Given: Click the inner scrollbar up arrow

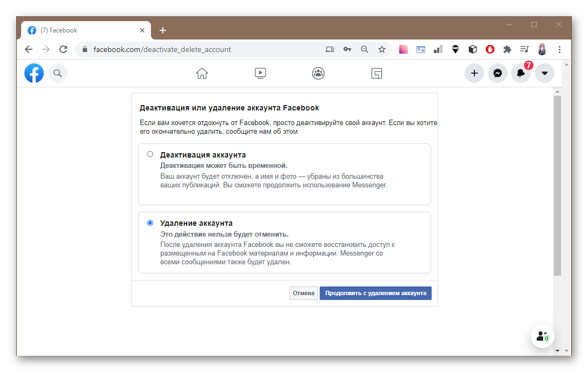Looking at the screenshot, I should (557, 92).
